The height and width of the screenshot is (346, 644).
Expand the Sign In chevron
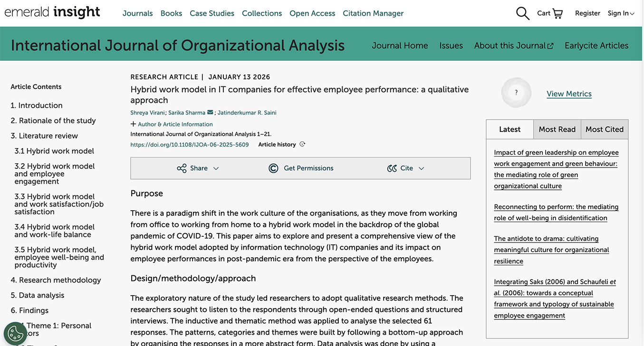click(x=632, y=13)
